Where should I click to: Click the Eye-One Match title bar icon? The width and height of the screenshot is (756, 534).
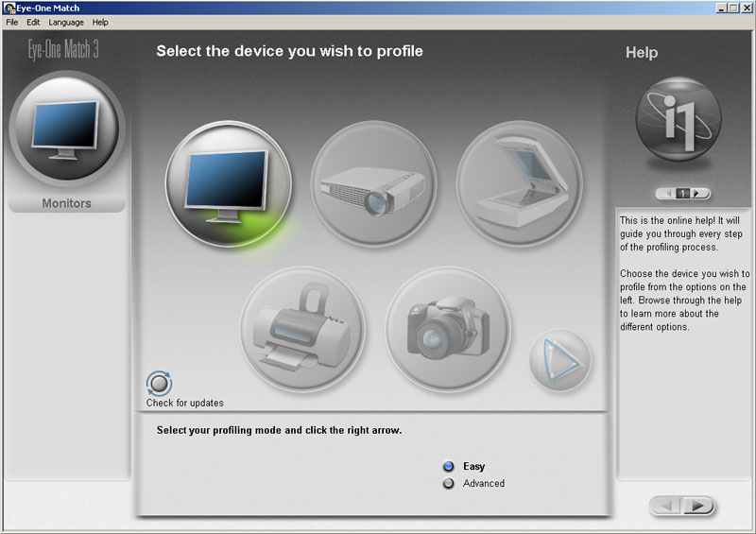[x=9, y=9]
